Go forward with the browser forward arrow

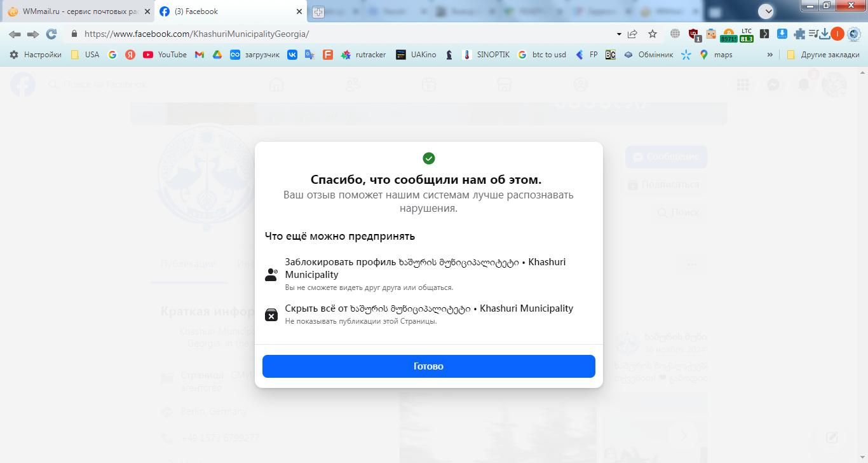tap(33, 34)
